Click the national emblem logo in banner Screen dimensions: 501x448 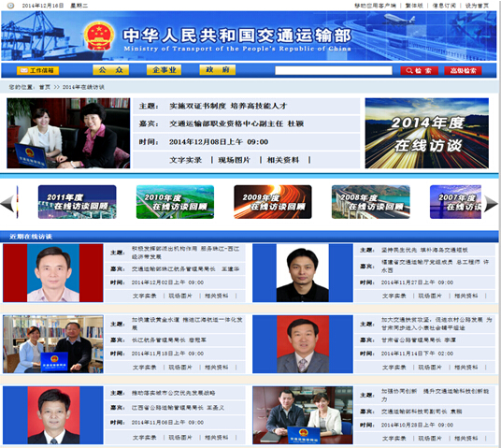tap(99, 36)
